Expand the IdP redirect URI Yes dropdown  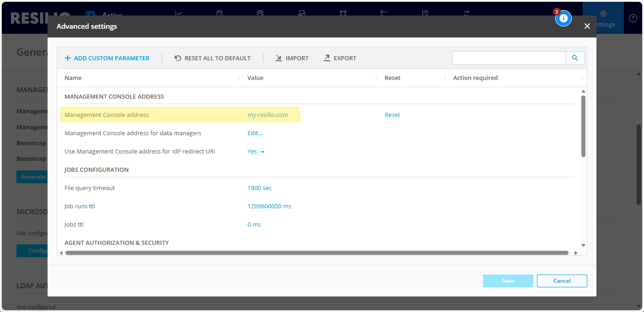(x=256, y=152)
